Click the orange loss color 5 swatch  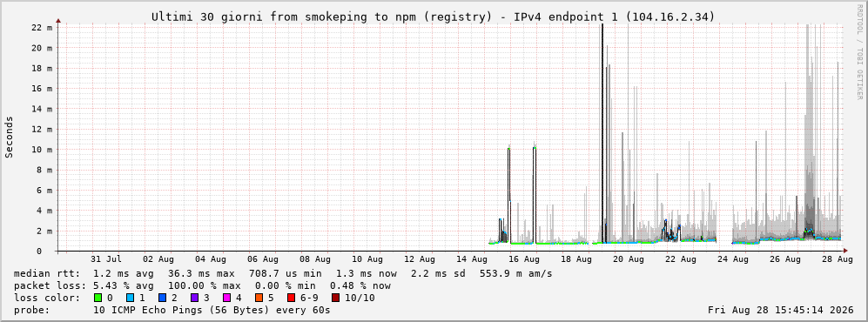pos(258,299)
